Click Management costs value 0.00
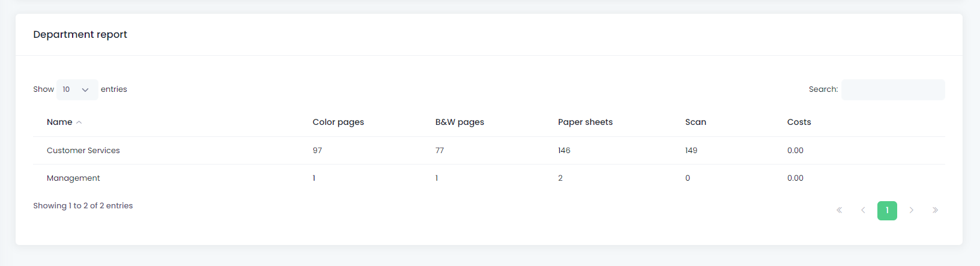Viewport: 980px width, 266px height. pyautogui.click(x=795, y=178)
